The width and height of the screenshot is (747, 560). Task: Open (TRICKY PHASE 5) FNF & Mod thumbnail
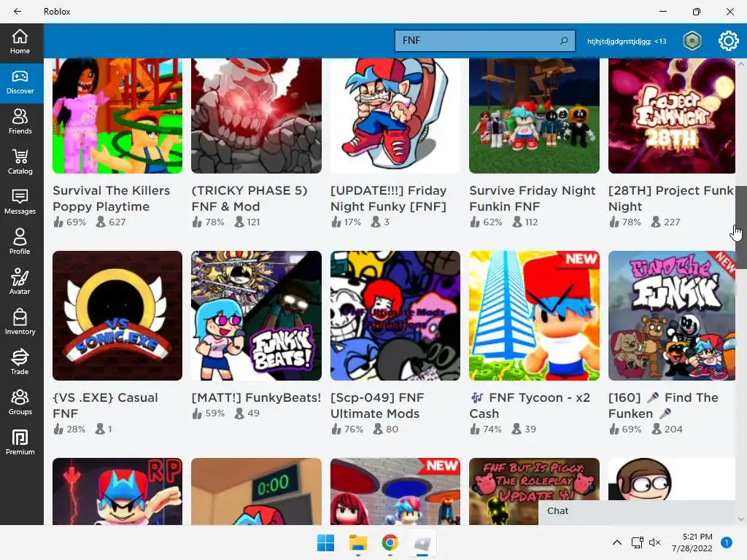pos(256,116)
